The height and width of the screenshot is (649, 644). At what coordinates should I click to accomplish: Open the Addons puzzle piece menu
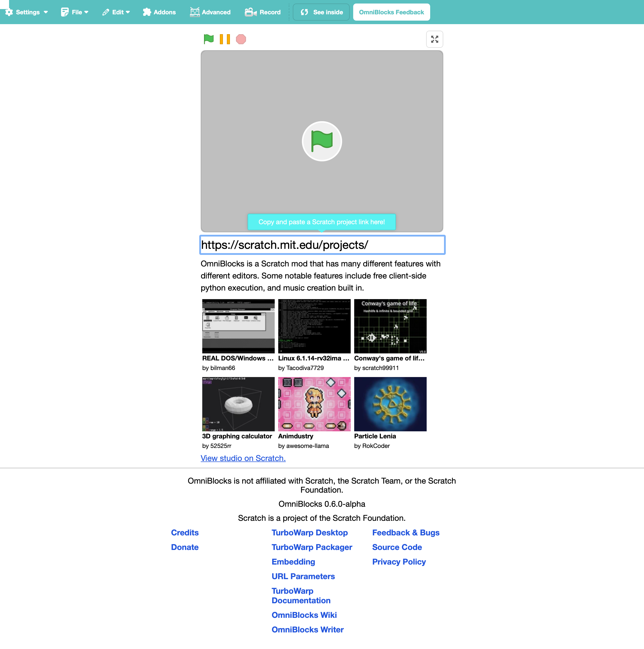159,12
